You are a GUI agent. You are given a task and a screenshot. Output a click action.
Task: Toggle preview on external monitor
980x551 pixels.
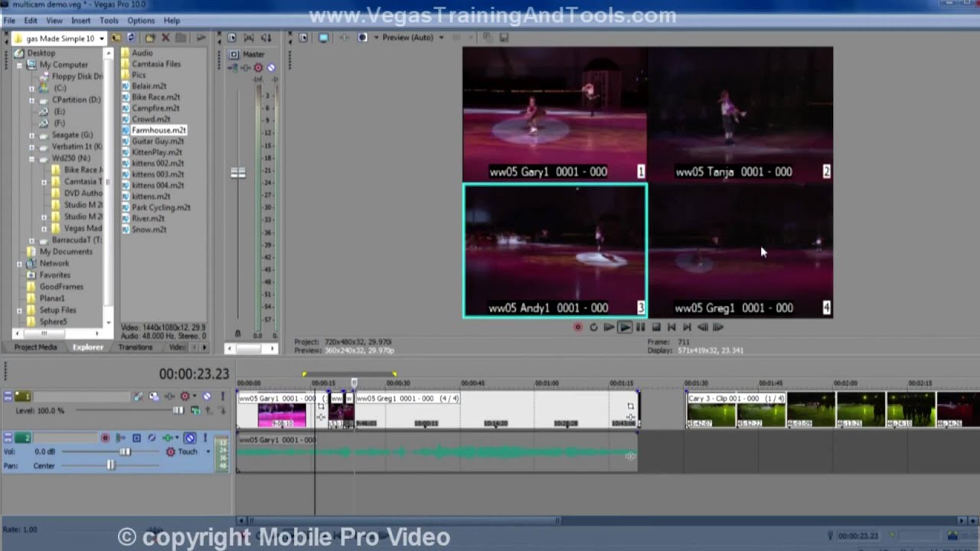click(324, 37)
